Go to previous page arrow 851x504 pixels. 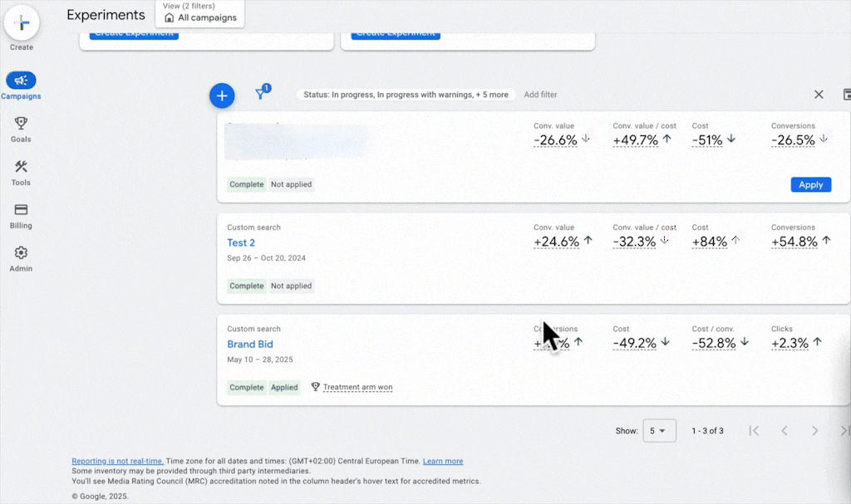[784, 431]
